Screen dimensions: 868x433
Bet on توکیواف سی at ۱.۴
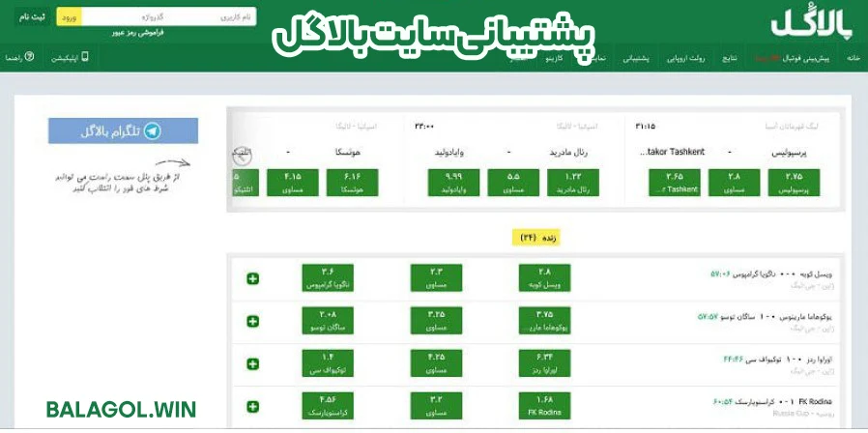coord(328,363)
